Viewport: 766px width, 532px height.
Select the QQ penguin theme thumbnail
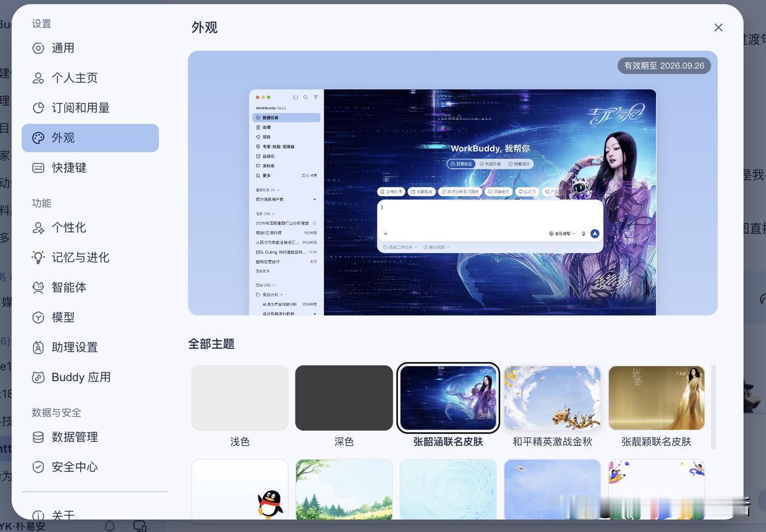click(x=240, y=490)
